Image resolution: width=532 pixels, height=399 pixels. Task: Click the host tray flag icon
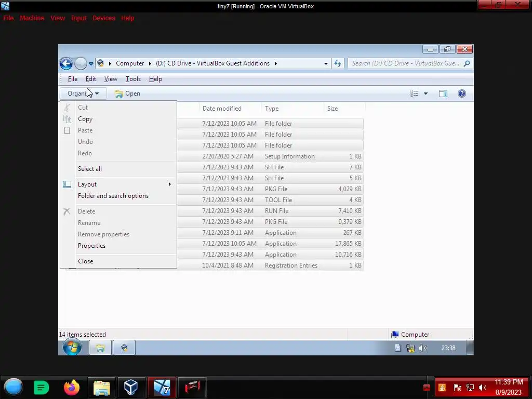coord(457,388)
